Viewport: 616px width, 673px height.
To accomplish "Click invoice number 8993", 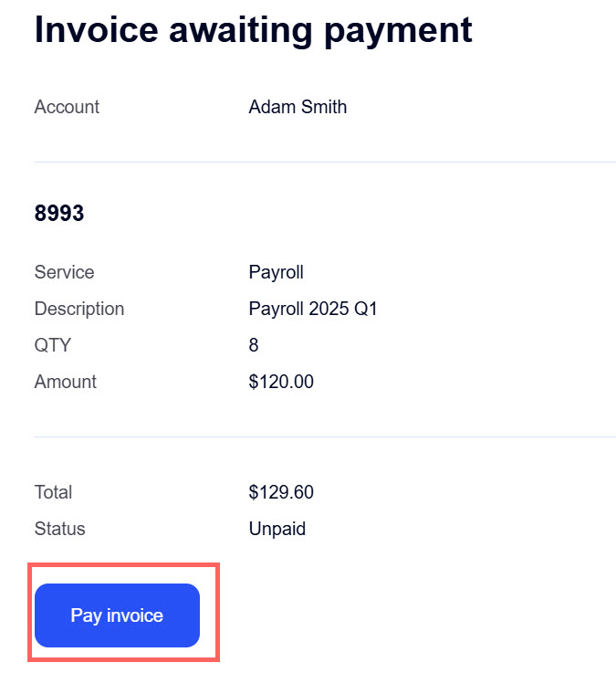I will tap(59, 214).
